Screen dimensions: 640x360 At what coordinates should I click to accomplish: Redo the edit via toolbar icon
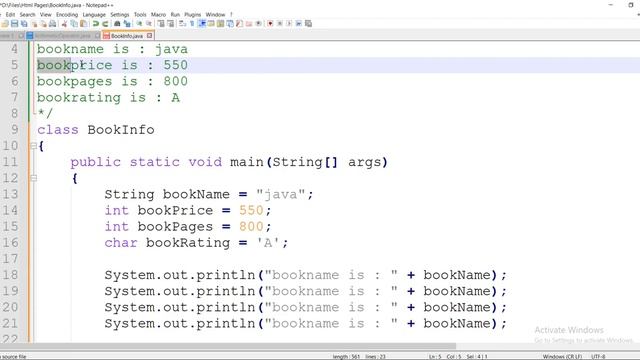(x=105, y=24)
